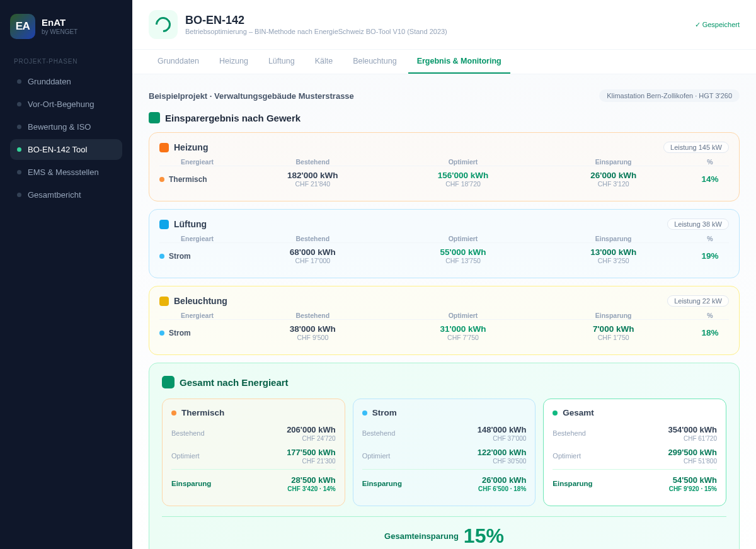
Task: Click Gesamt Einsparung 54'500 kWh value
Action: point(695,480)
